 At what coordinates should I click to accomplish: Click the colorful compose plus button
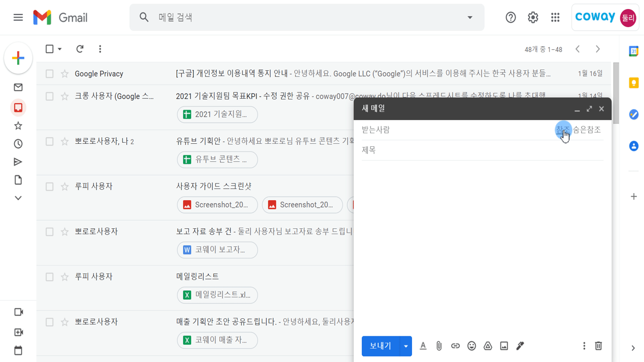point(18,58)
